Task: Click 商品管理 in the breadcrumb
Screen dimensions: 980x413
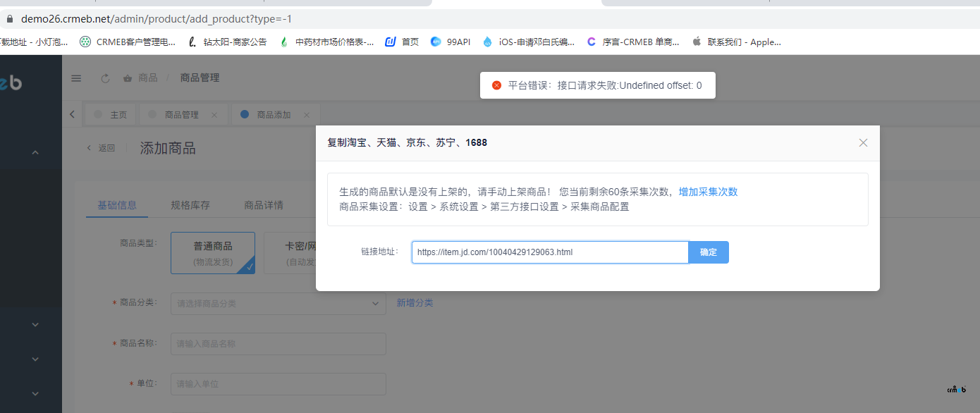Action: coord(200,78)
